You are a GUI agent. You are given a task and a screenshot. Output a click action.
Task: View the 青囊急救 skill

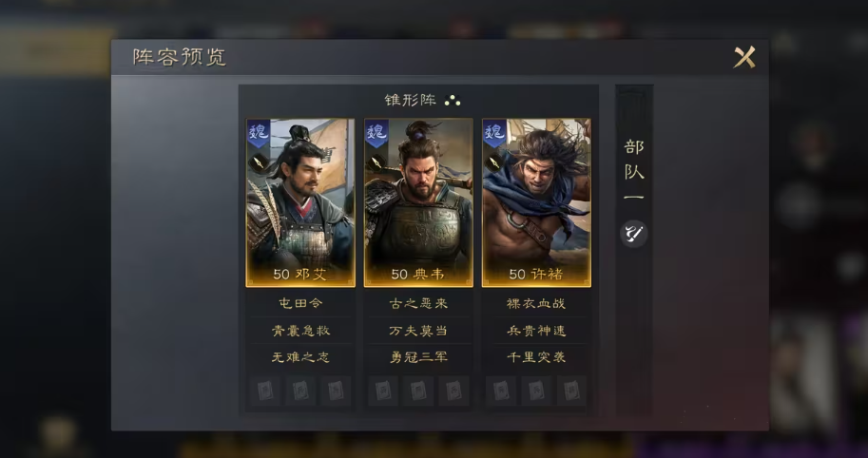(x=300, y=331)
